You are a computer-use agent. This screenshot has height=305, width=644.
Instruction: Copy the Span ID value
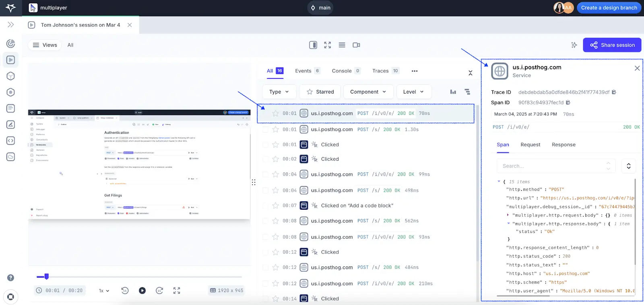(x=568, y=102)
